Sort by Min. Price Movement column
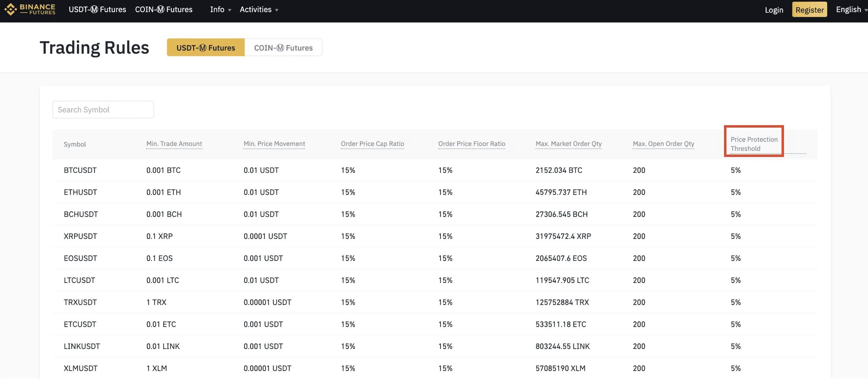This screenshot has width=868, height=380. (274, 144)
